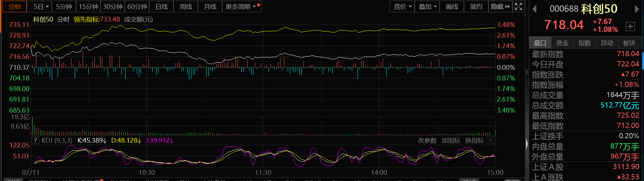644x181 pixels.
Task: Expand the 叠加 overlay dropdown
Action: pos(427,7)
